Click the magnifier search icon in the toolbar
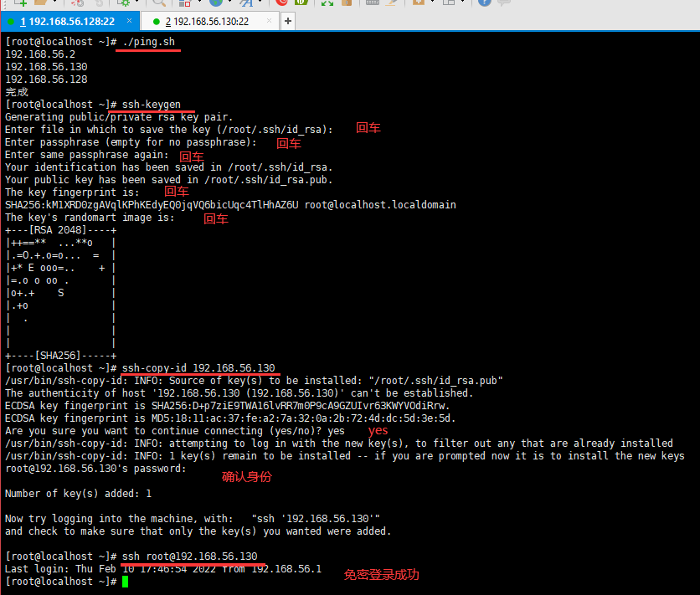 [x=159, y=3]
